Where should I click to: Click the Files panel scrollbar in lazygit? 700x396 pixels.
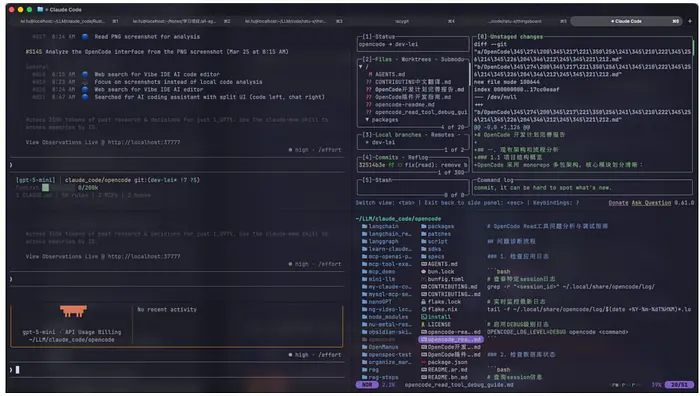click(469, 74)
